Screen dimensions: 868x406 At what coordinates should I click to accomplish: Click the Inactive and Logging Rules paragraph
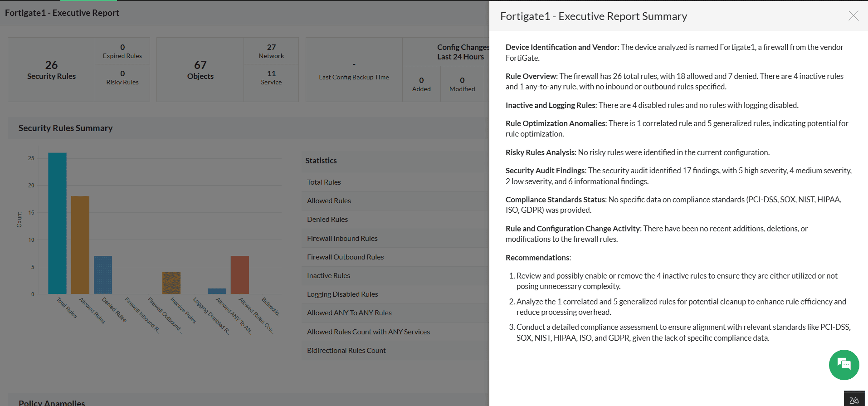(652, 105)
